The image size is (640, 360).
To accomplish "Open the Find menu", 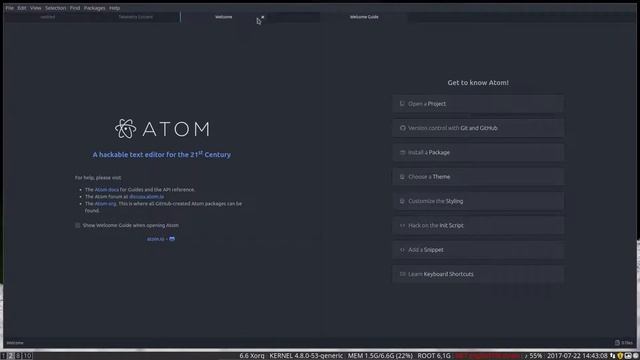I will click(x=75, y=8).
